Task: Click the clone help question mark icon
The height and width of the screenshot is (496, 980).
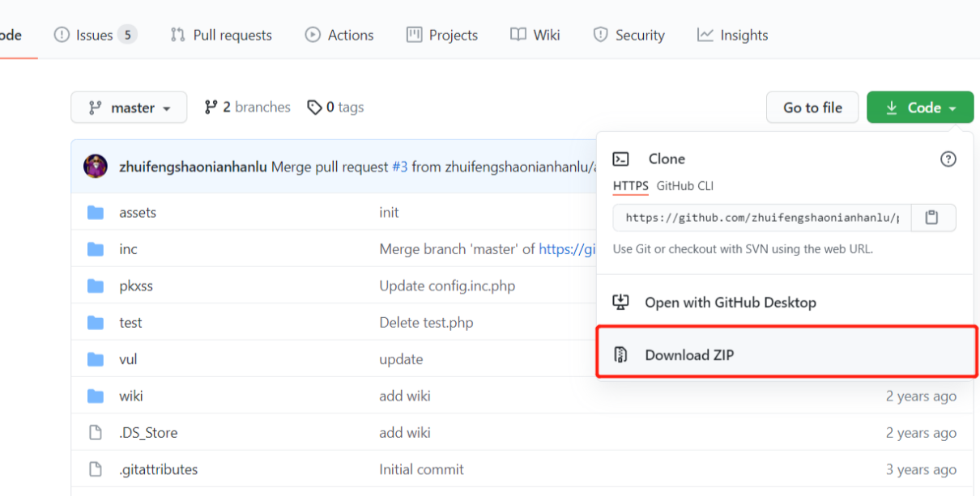Action: pyautogui.click(x=948, y=159)
